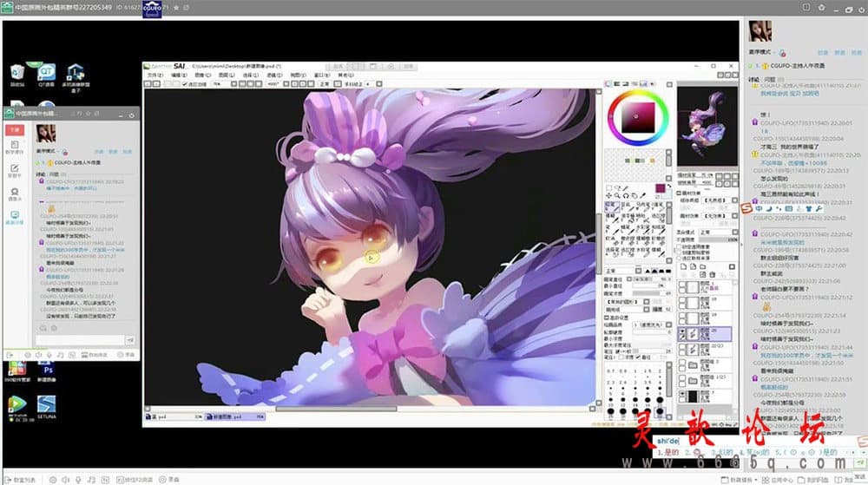Select the move tool in SAI
The height and width of the screenshot is (485, 868).
(x=608, y=195)
